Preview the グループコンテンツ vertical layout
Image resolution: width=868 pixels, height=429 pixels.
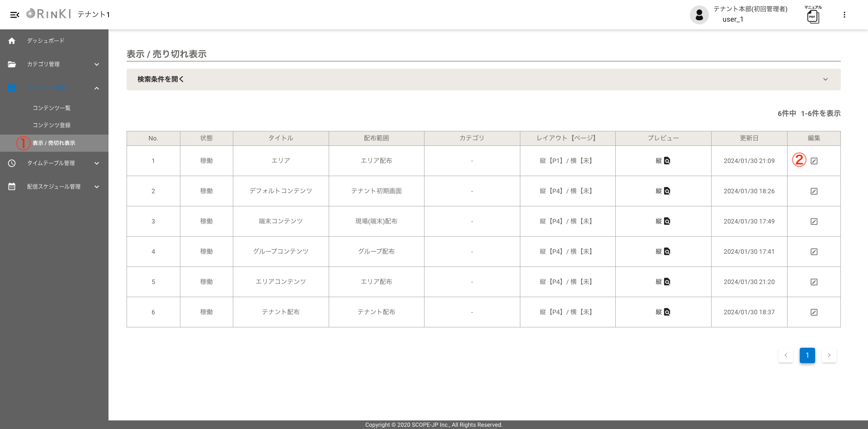pyautogui.click(x=666, y=252)
